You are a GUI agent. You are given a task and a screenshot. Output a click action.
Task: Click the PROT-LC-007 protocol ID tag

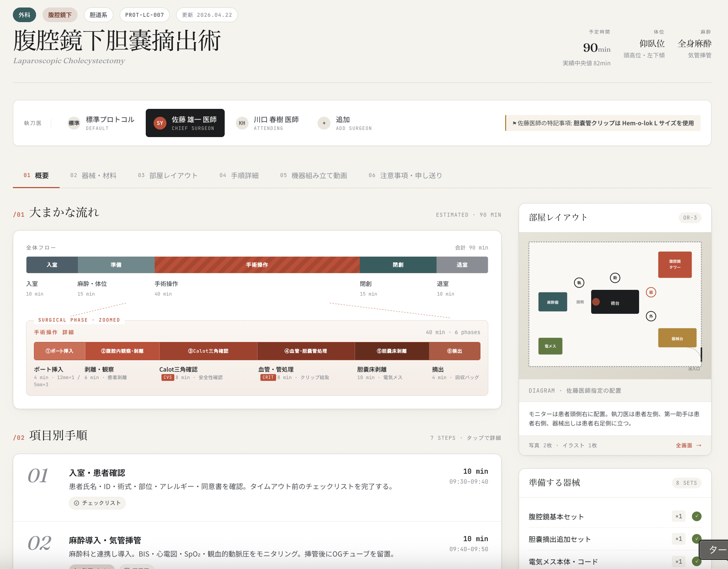[144, 15]
